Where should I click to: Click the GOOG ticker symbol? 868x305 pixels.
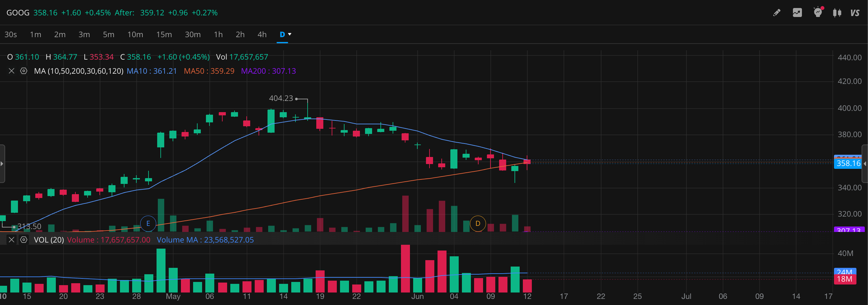pyautogui.click(x=18, y=13)
